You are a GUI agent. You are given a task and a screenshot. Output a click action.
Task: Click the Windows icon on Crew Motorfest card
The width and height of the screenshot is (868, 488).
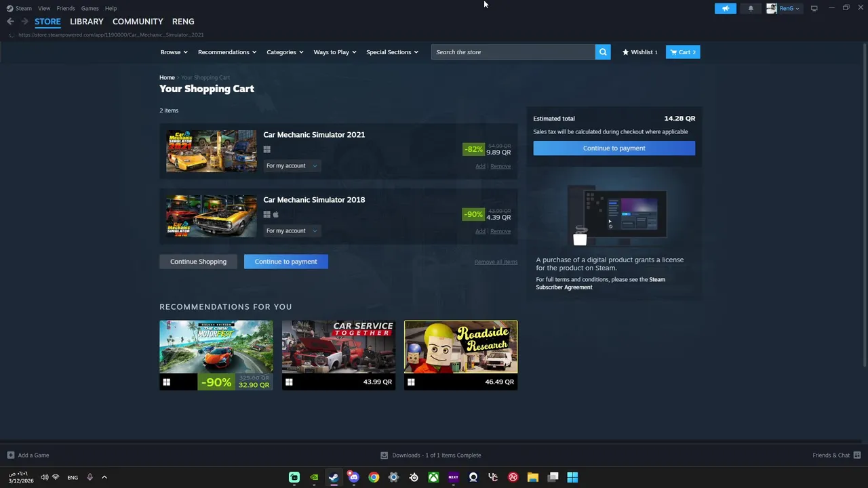point(166,382)
